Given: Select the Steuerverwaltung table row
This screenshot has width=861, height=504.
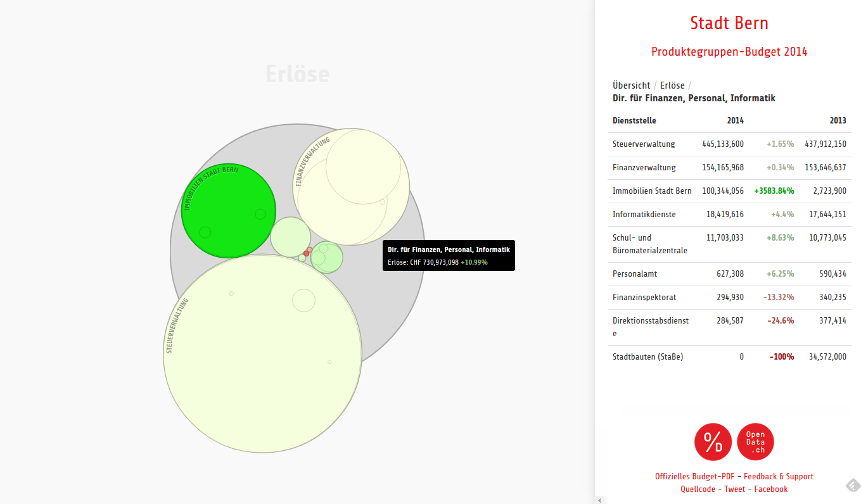Looking at the screenshot, I should point(729,144).
